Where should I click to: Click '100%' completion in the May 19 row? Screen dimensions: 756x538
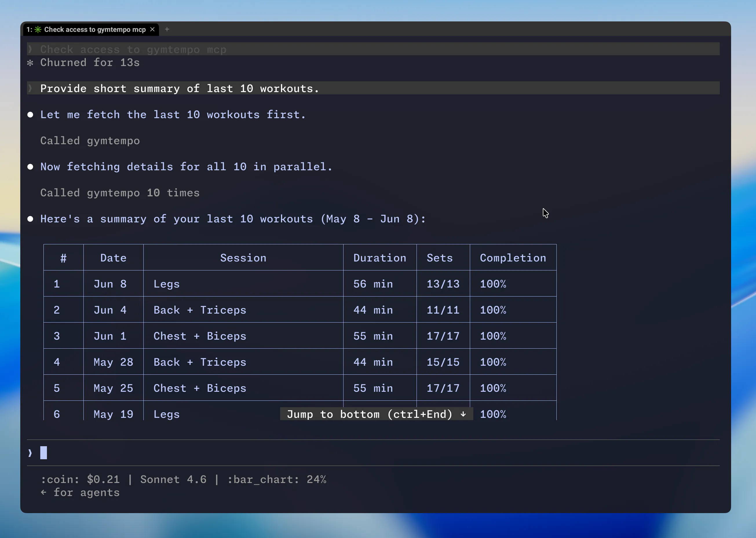point(493,414)
